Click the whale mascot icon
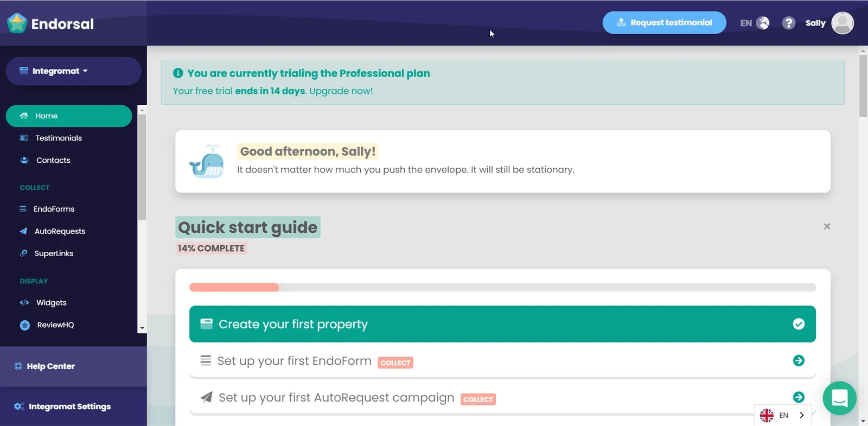The width and height of the screenshot is (868, 426). [207, 161]
